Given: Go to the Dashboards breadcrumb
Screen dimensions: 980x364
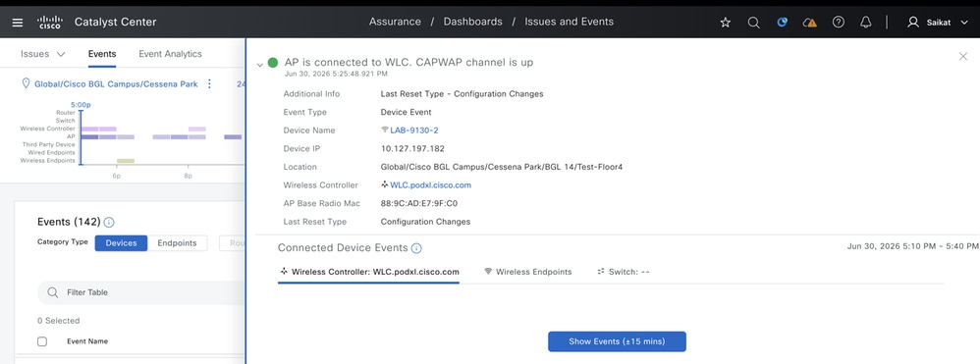Looking at the screenshot, I should point(472,22).
